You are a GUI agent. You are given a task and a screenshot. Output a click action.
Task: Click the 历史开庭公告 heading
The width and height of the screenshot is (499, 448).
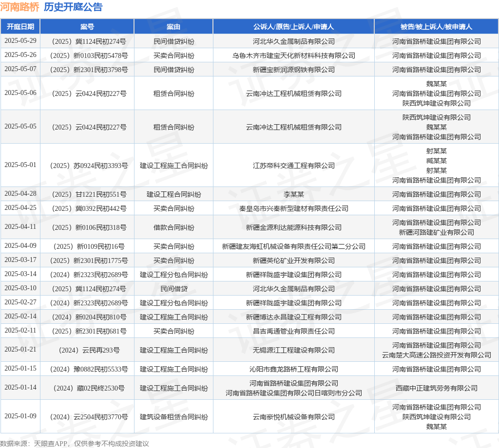pyautogui.click(x=73, y=7)
